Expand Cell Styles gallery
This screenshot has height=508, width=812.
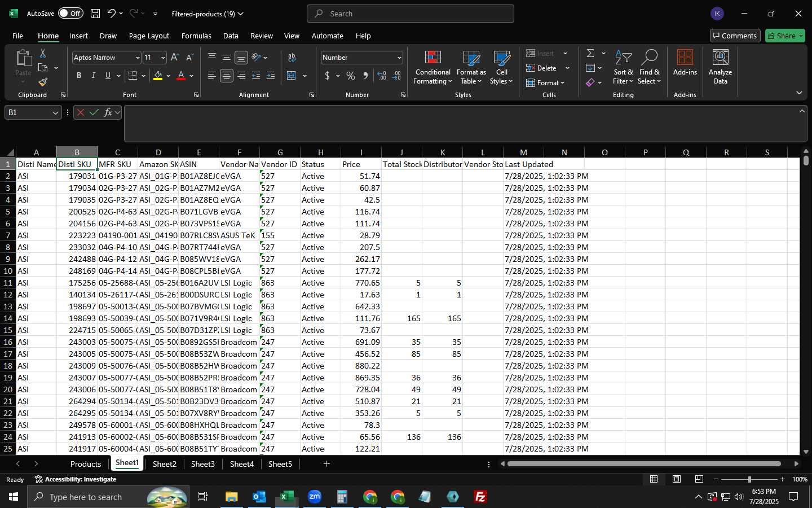pyautogui.click(x=501, y=68)
